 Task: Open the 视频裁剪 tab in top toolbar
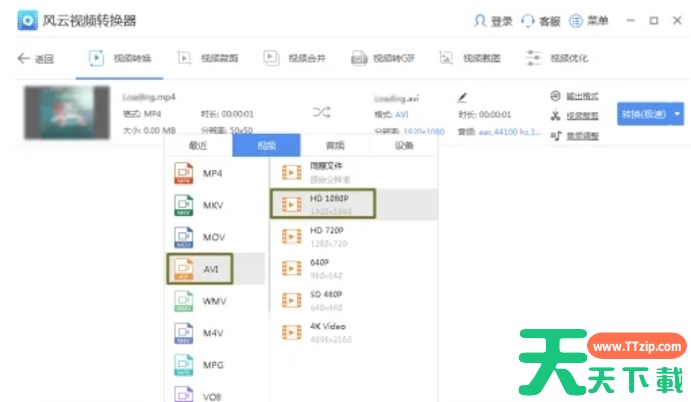pos(207,58)
